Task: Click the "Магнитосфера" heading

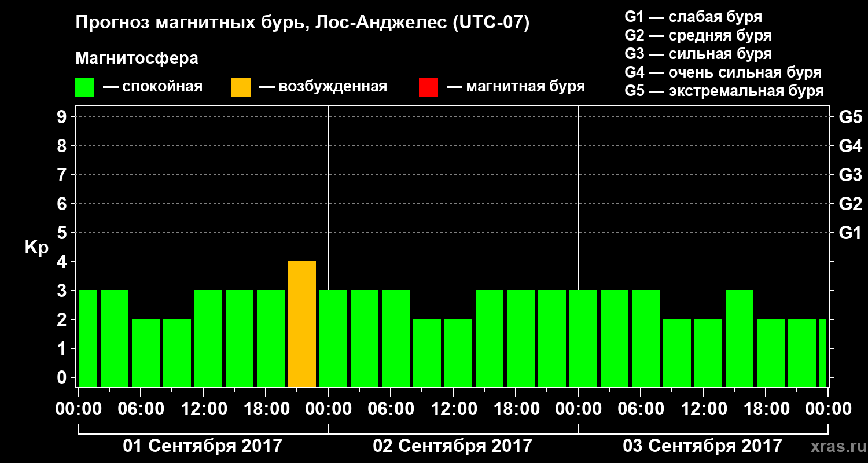Action: pyautogui.click(x=137, y=58)
